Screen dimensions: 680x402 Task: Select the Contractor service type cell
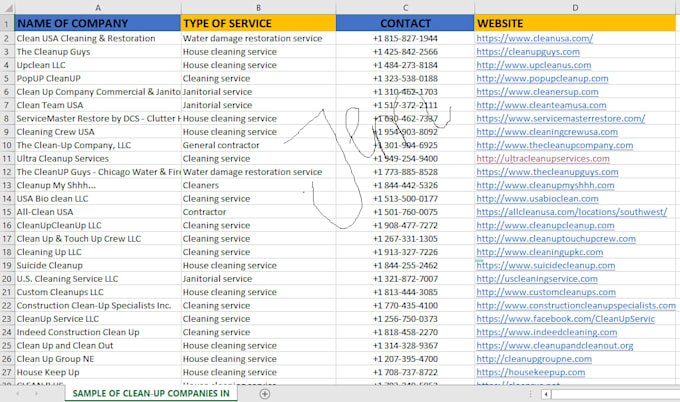tap(258, 212)
